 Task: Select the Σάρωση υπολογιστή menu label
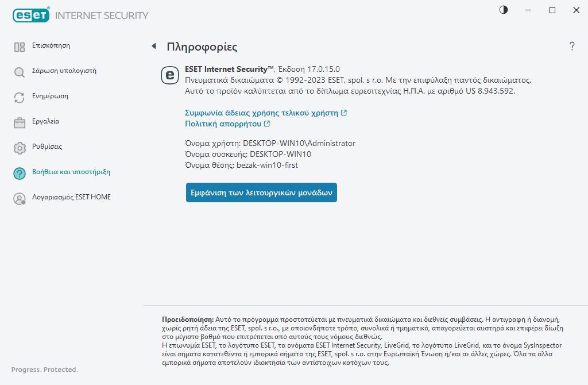[64, 71]
